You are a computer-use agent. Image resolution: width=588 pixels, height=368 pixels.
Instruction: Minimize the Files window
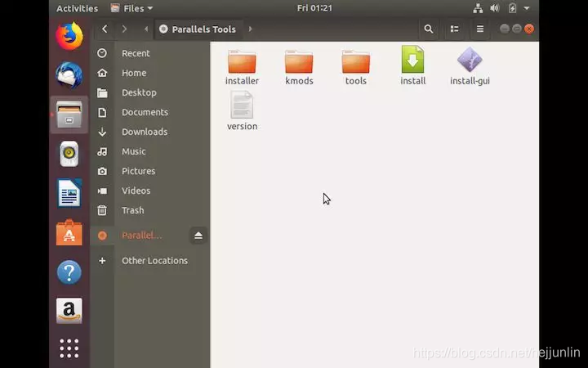[505, 29]
